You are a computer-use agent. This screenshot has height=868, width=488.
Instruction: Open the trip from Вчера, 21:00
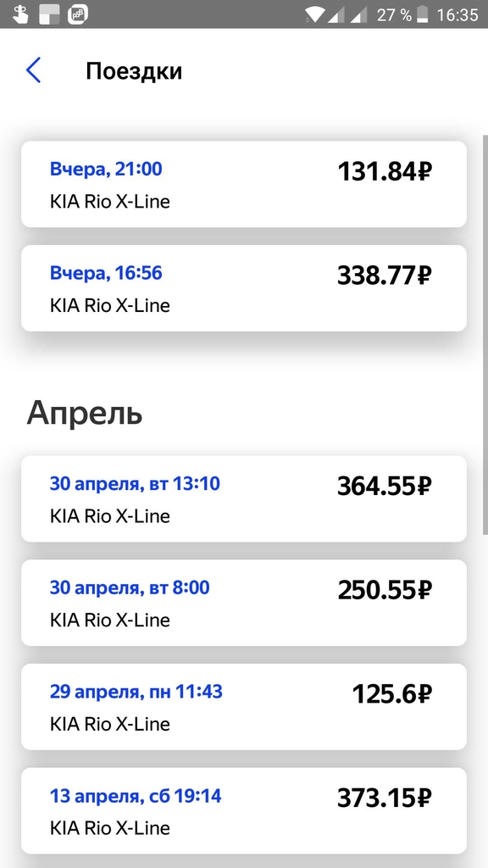[x=244, y=184]
